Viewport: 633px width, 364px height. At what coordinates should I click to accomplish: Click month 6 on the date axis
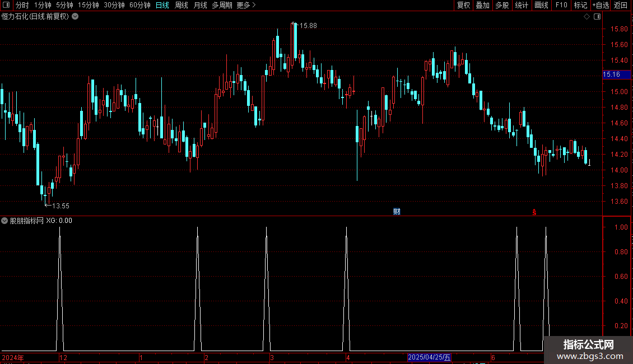pos(493,357)
